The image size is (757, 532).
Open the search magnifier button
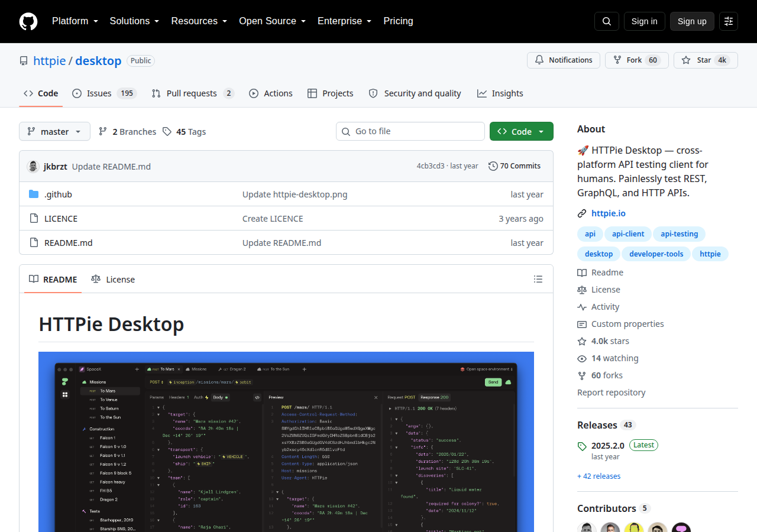pos(607,21)
